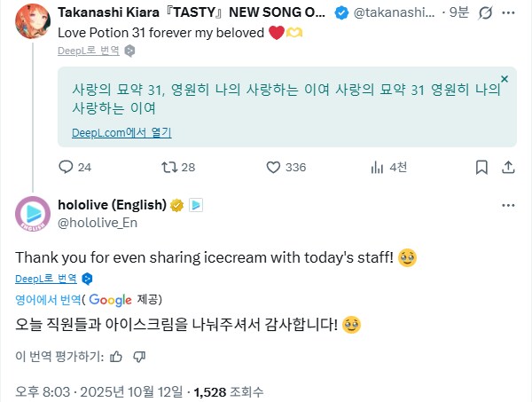
Task: Rate the translation thumbs down
Action: click(138, 357)
